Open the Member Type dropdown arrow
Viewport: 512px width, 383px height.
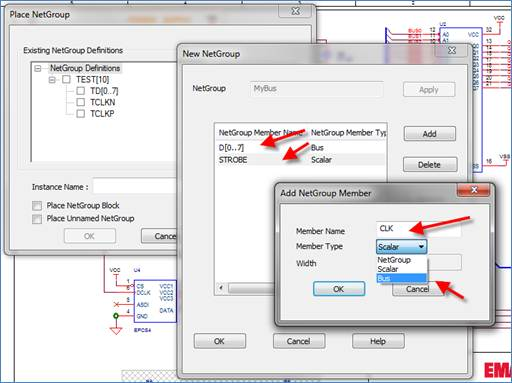click(x=421, y=247)
